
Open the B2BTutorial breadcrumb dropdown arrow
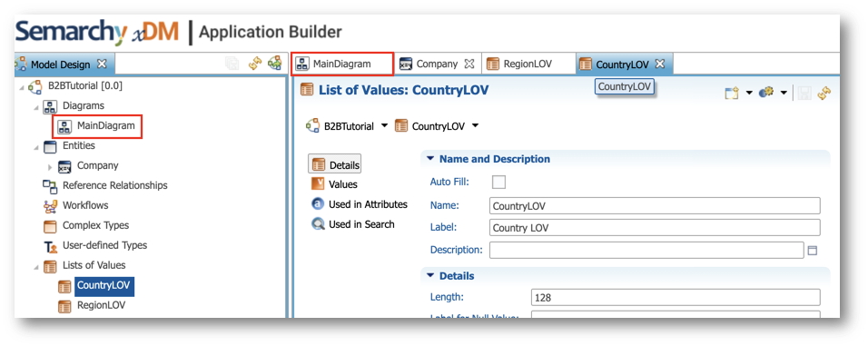385,126
